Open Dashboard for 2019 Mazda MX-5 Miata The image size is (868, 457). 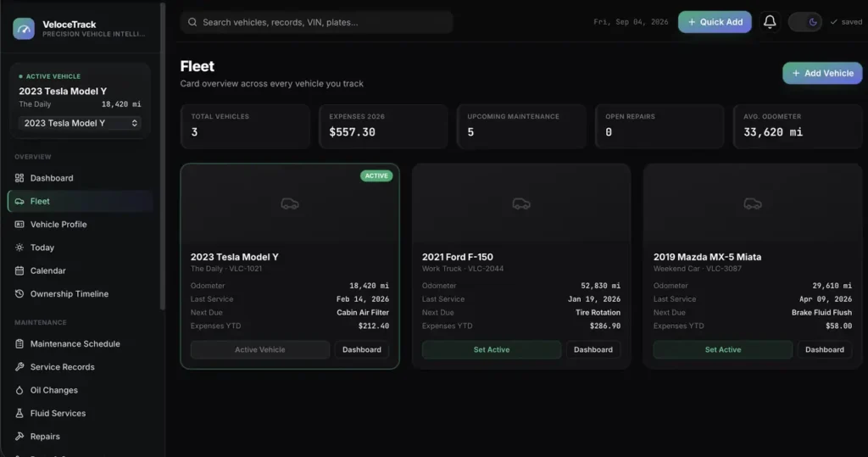coord(824,349)
